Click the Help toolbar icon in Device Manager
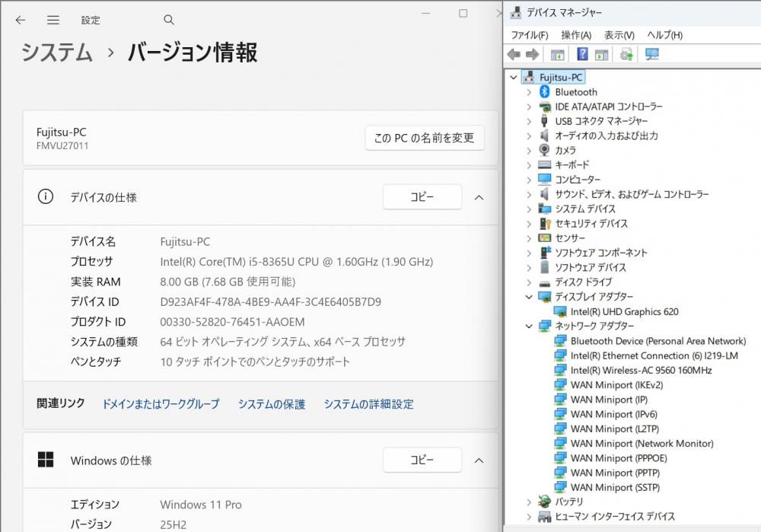 [x=582, y=54]
